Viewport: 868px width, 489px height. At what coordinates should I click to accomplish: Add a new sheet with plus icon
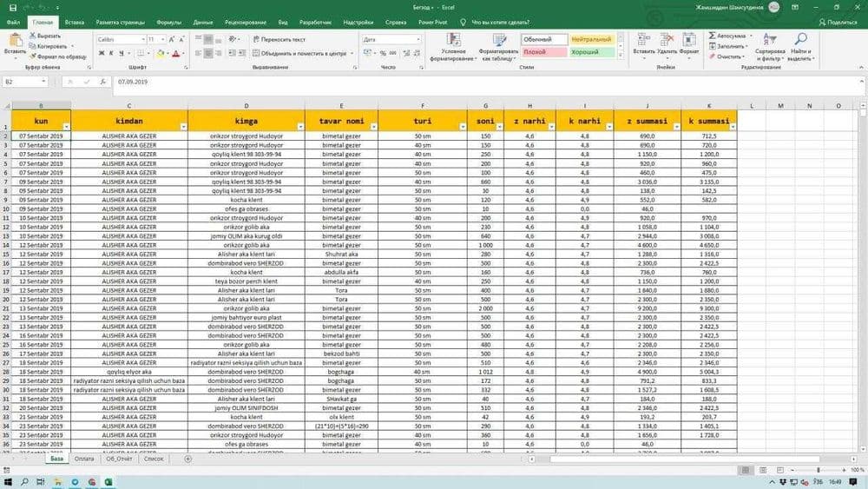[187, 459]
